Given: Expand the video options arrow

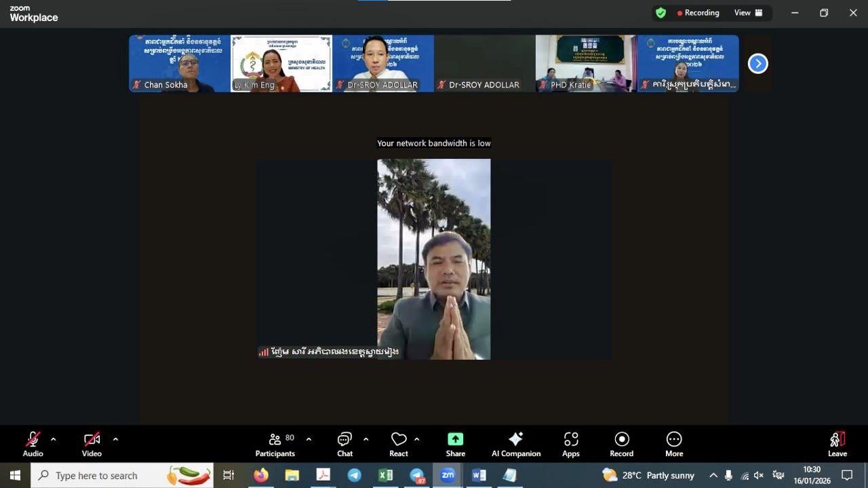Looking at the screenshot, I should (115, 439).
